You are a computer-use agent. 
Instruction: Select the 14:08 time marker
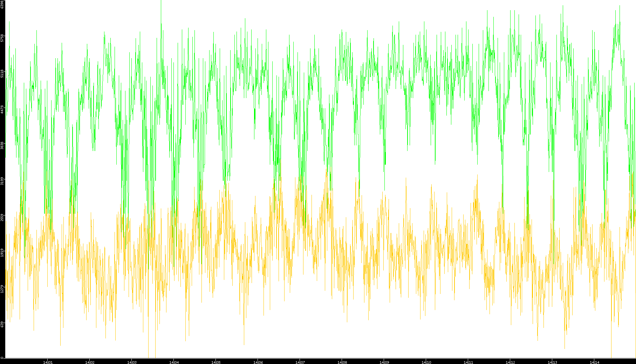pyautogui.click(x=342, y=362)
